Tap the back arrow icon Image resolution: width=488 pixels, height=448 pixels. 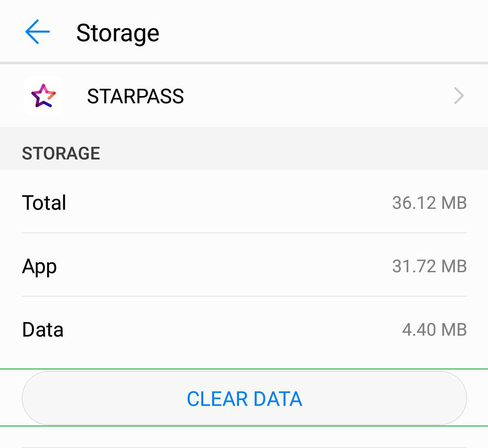coord(37,32)
